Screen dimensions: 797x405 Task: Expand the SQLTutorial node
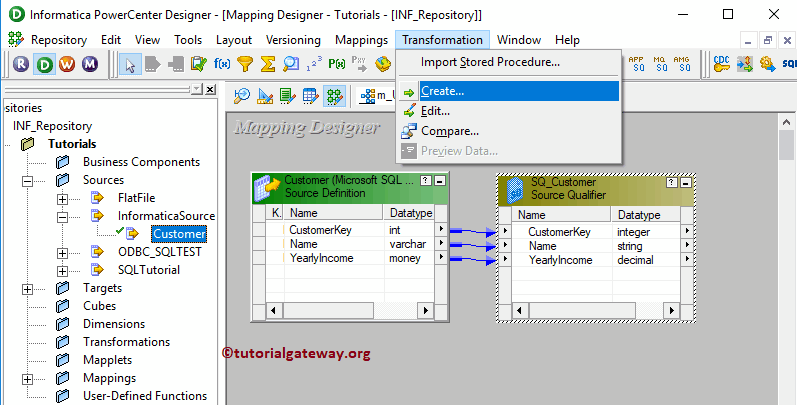coord(62,271)
